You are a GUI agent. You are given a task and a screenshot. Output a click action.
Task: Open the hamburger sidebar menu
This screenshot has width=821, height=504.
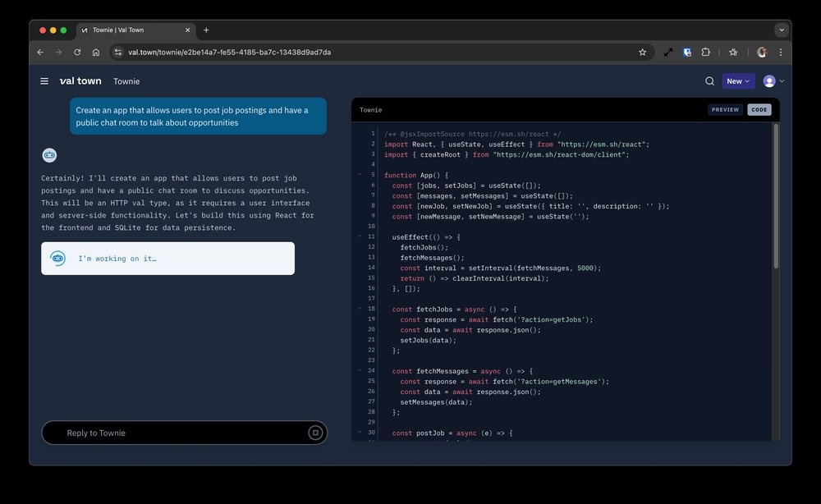(44, 81)
